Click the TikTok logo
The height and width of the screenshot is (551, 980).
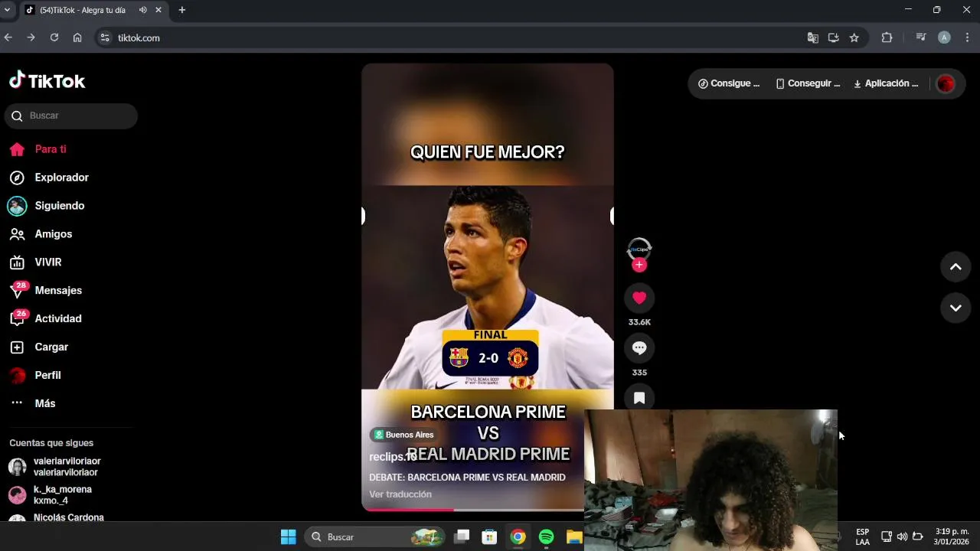47,80
